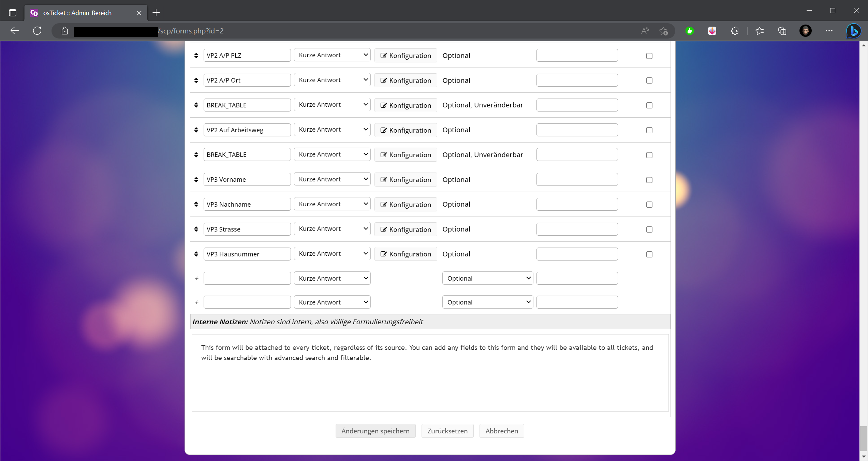The height and width of the screenshot is (461, 868).
Task: Tick checkbox for second BREAK_TABLE row
Action: [x=649, y=155]
